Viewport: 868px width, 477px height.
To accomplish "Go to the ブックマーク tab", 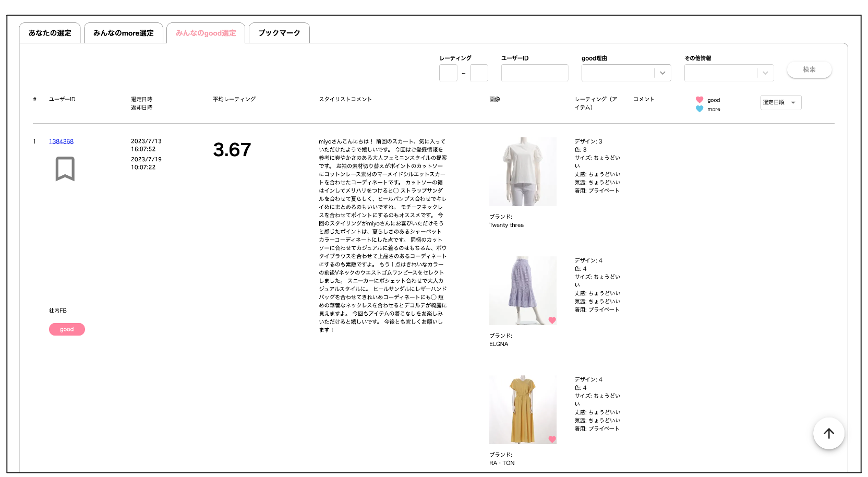I will click(279, 33).
